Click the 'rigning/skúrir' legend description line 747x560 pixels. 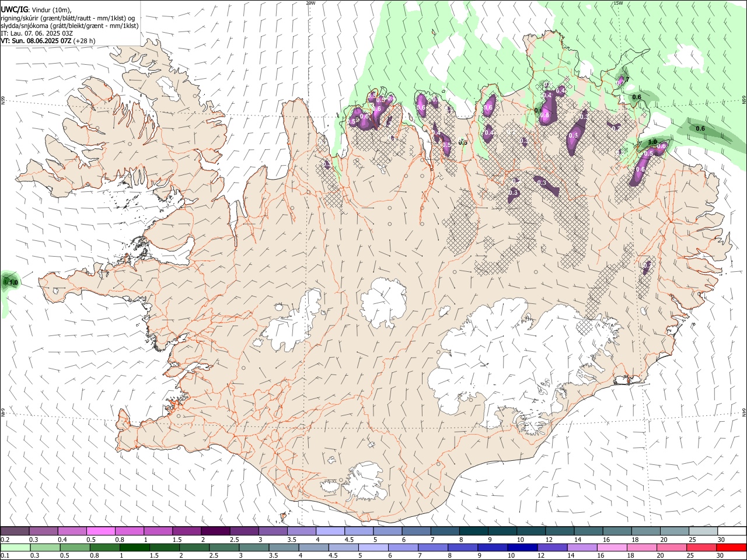68,18
